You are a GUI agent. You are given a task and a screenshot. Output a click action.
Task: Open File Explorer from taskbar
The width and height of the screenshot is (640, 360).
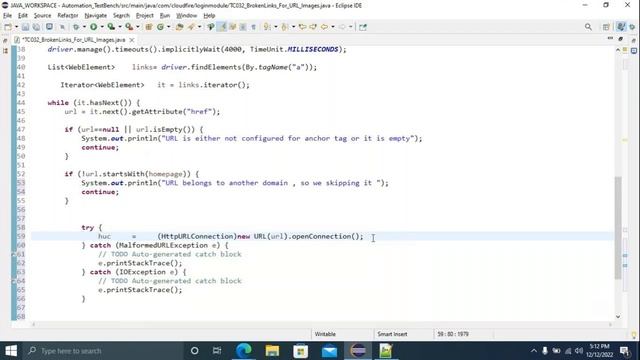pyautogui.click(x=272, y=351)
